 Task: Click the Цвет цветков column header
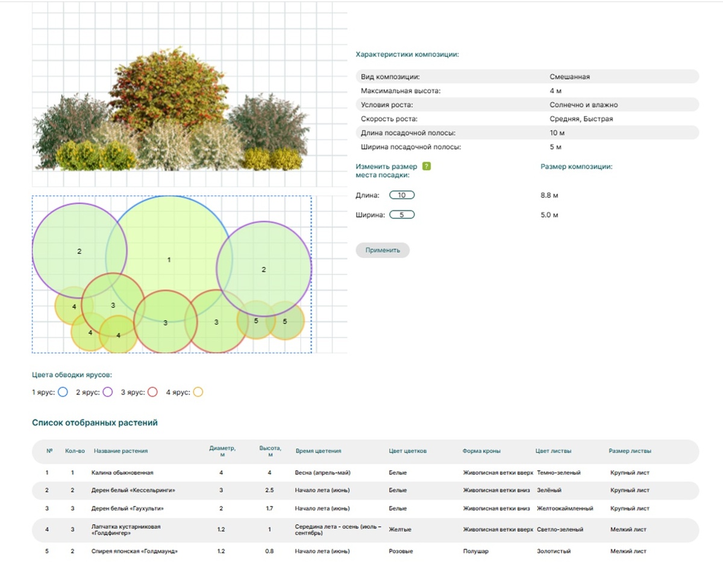click(408, 451)
